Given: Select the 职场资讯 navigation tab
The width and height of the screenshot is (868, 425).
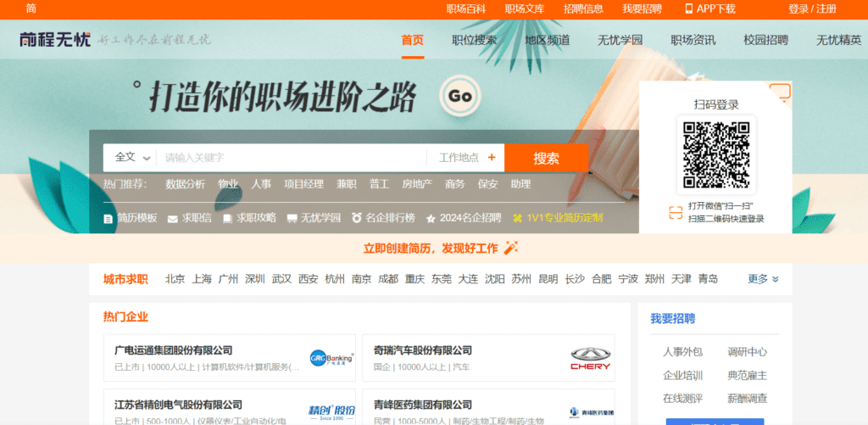Looking at the screenshot, I should click(x=693, y=40).
